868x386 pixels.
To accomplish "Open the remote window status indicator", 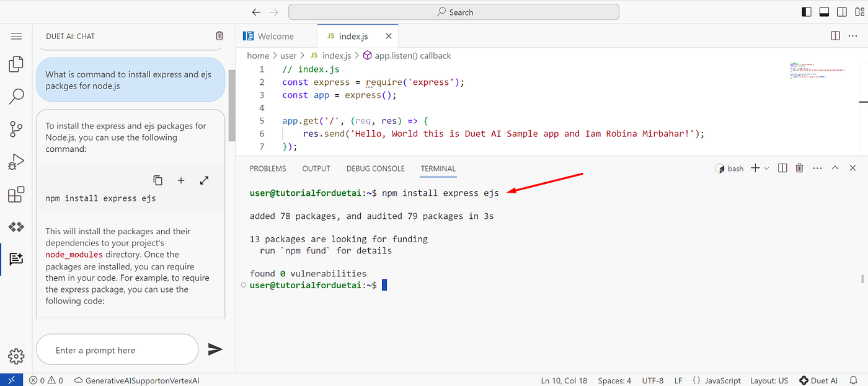I will coord(11,380).
